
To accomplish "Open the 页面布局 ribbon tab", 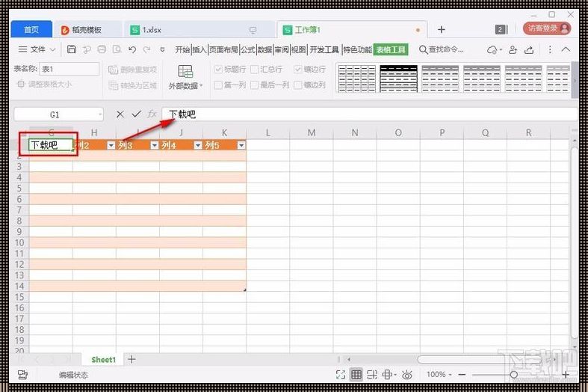I will (223, 49).
